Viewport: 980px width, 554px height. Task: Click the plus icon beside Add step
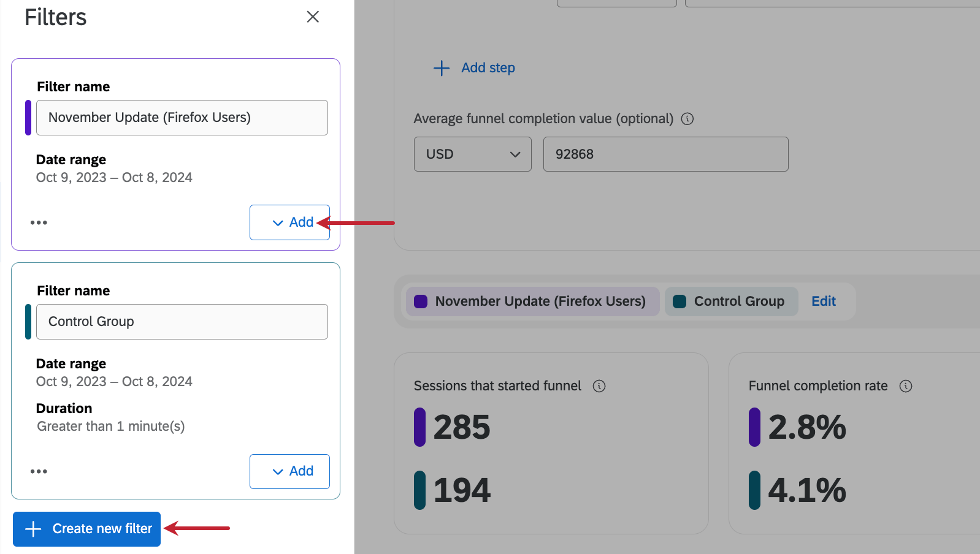pyautogui.click(x=442, y=68)
